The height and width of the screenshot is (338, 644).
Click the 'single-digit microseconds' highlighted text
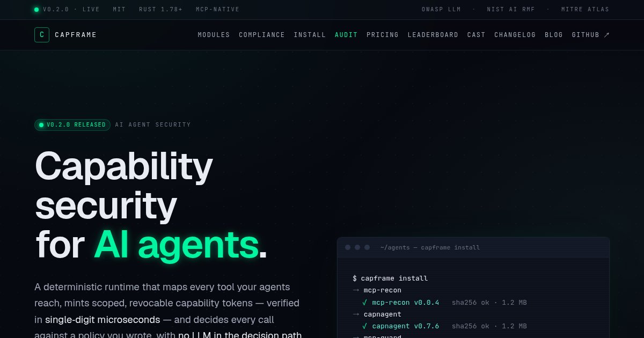click(103, 320)
